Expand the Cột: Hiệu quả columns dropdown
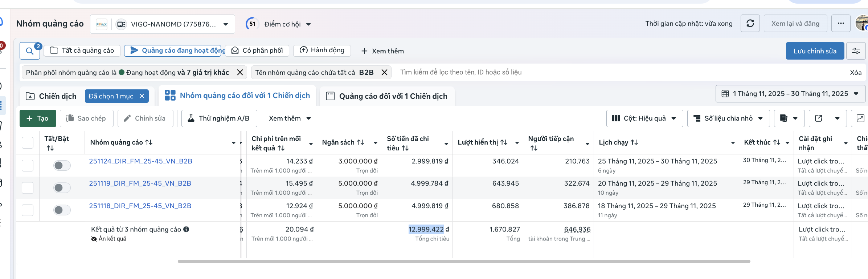 (x=644, y=118)
